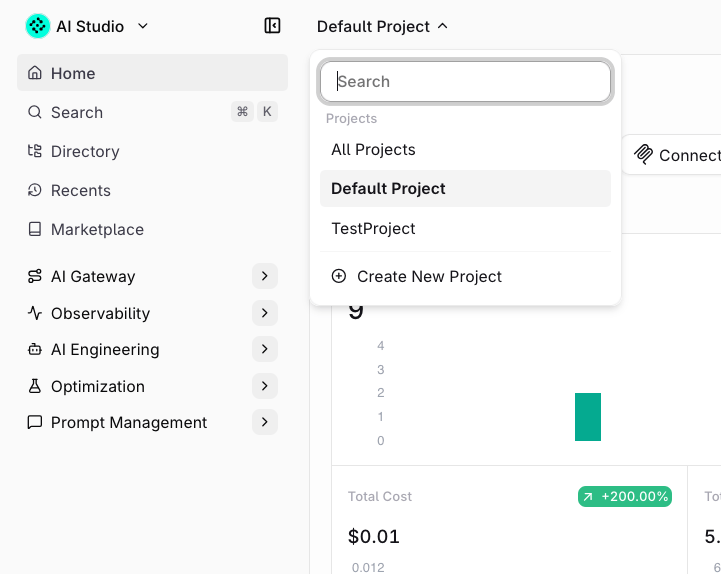The image size is (721, 574).
Task: Click the Directory tree icon
Action: click(x=34, y=150)
